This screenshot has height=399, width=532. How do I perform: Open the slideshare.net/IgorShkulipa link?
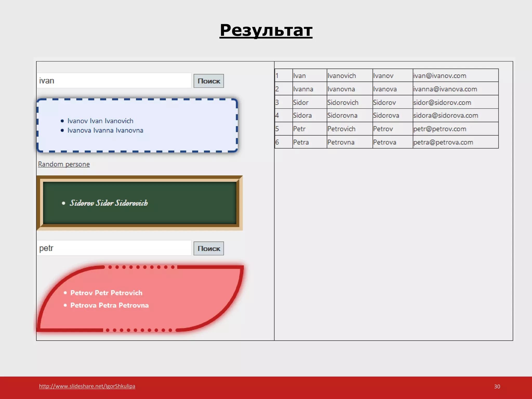coord(87,386)
